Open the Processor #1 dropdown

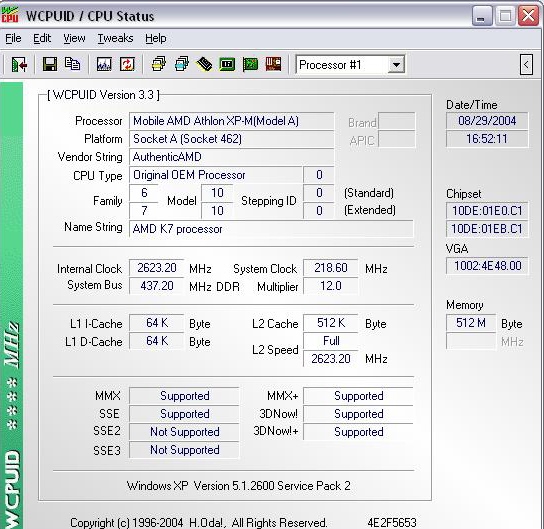pos(396,65)
